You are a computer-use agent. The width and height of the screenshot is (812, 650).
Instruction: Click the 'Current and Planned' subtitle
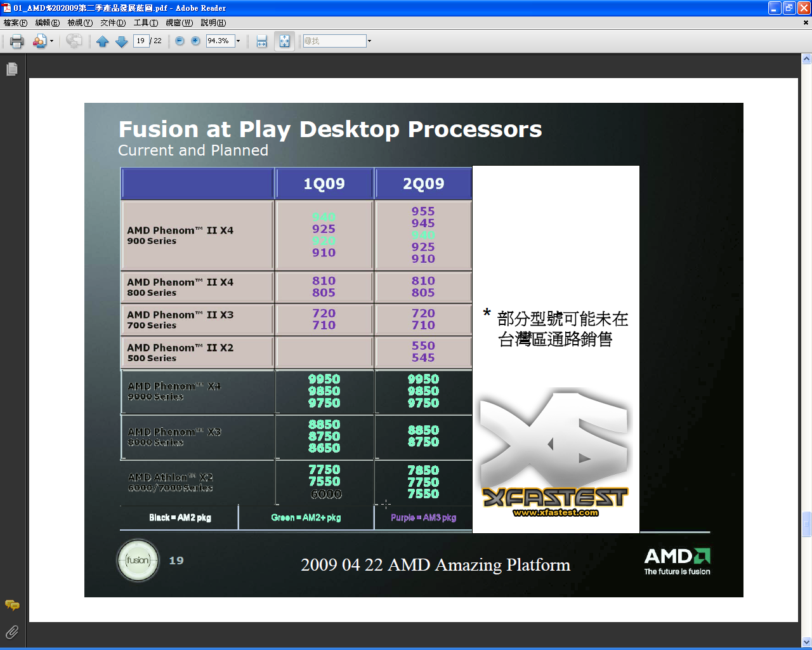click(193, 150)
